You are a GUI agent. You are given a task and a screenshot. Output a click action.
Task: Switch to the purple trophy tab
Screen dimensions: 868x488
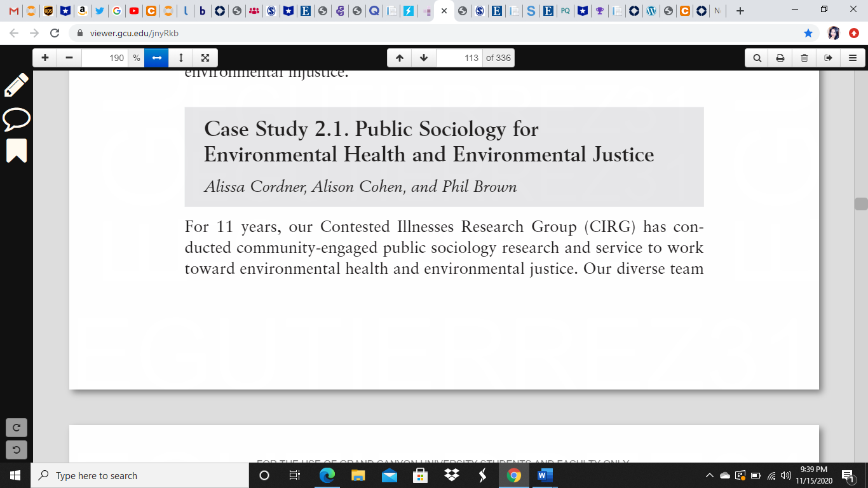(x=599, y=11)
